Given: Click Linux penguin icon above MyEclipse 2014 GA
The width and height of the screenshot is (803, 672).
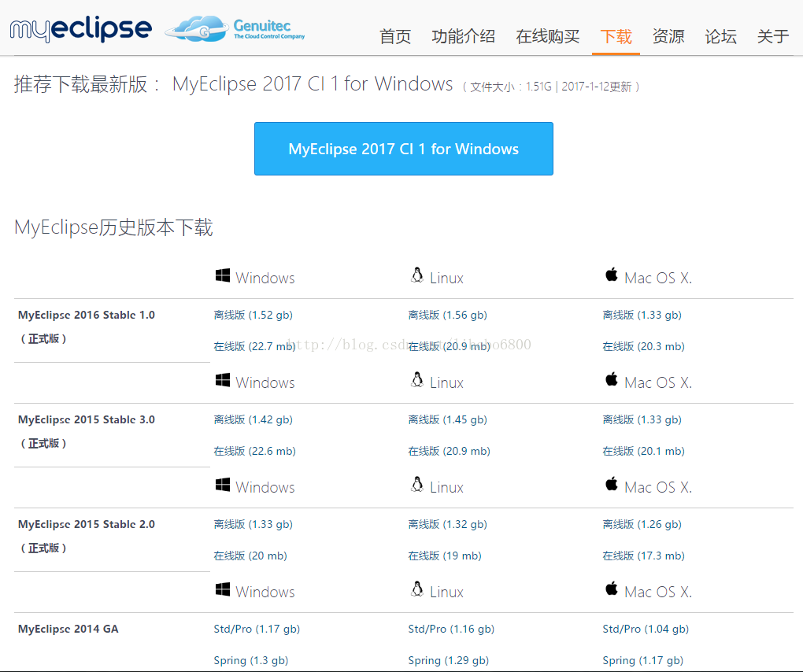Looking at the screenshot, I should pyautogui.click(x=417, y=589).
